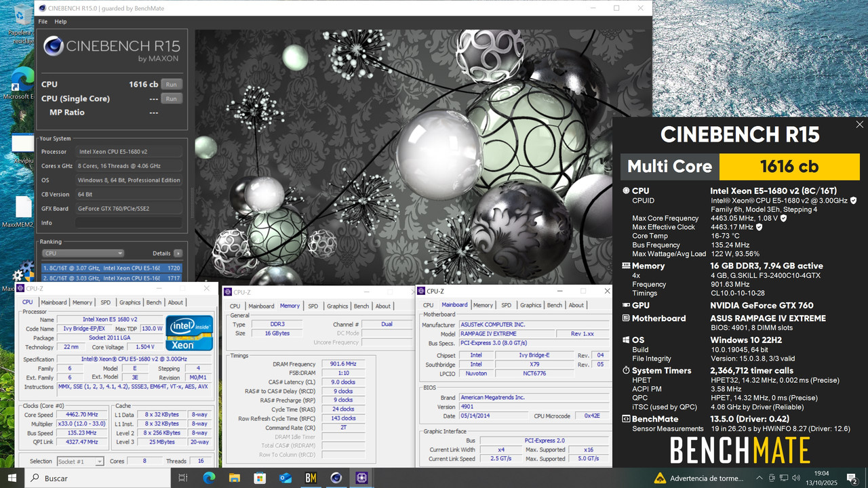Select ranking entry 8C/16T @ 3.07 GHz
This screenshot has height=488, width=868.
coord(112,268)
